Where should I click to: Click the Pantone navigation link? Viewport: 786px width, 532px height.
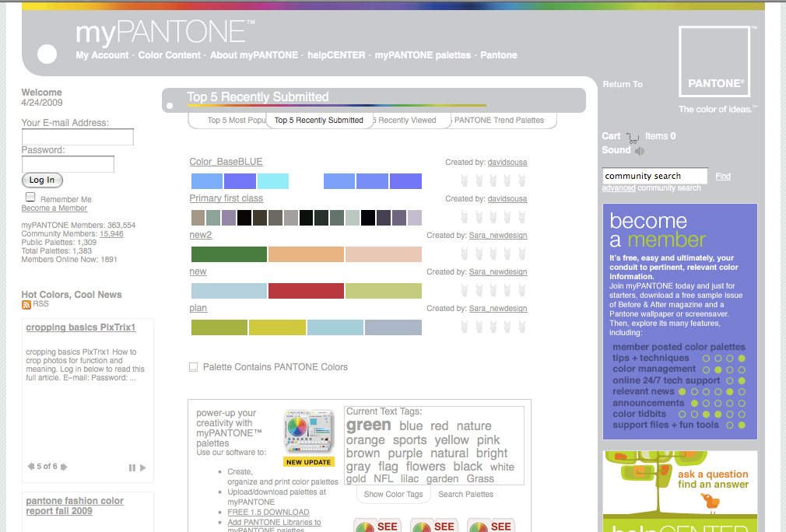click(499, 55)
